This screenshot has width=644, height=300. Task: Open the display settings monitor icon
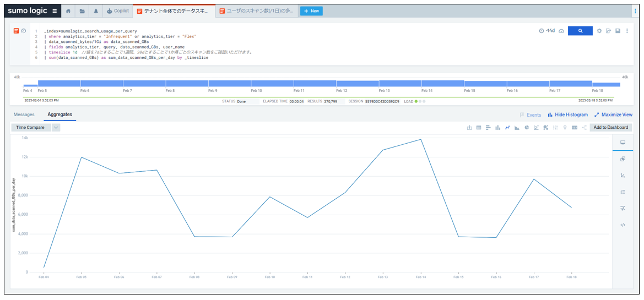[623, 143]
